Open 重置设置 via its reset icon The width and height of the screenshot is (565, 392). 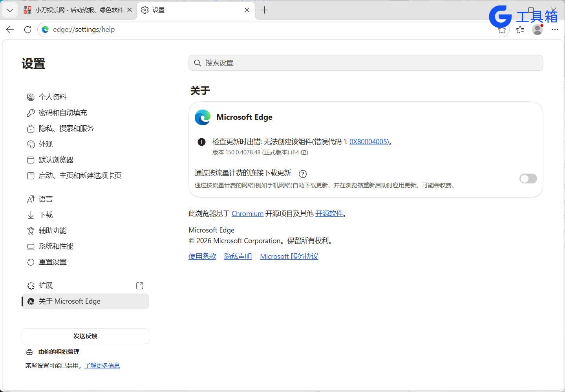click(31, 262)
